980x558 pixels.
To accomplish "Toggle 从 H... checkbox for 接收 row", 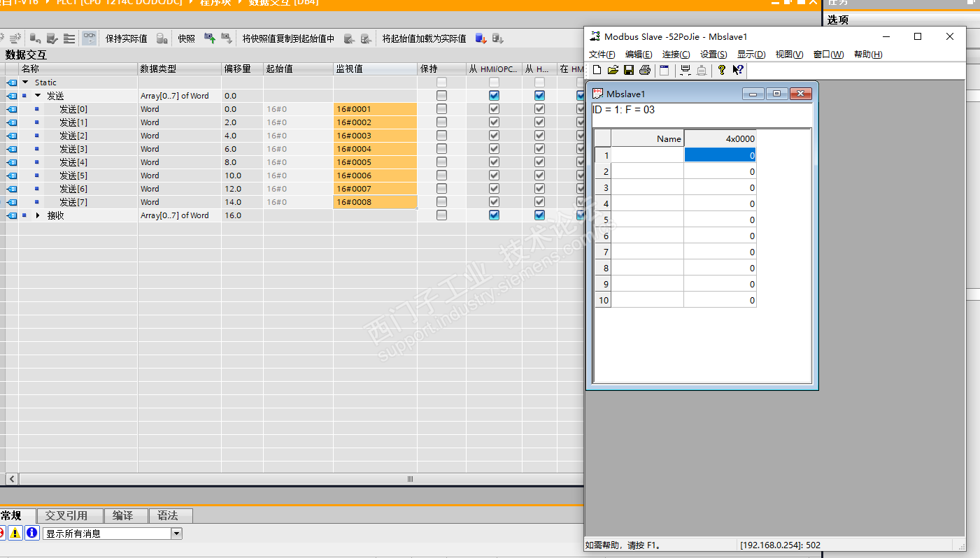I will [x=539, y=215].
